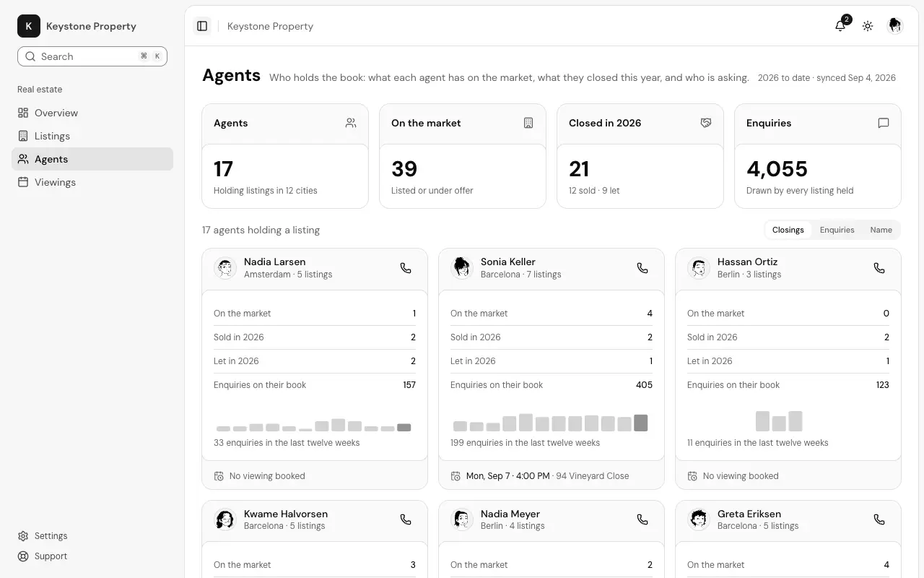Click 'Amsterdam · 5 listings' subtitle
The height and width of the screenshot is (578, 924).
click(x=288, y=275)
